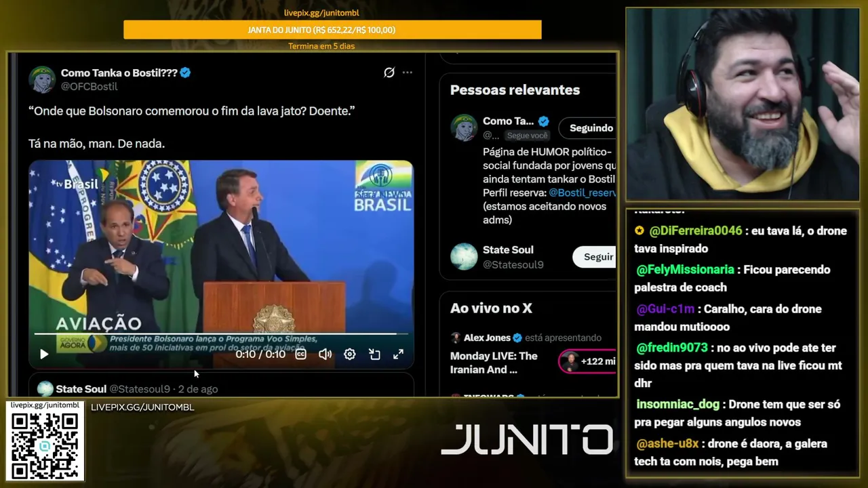Click the chat username insomniac_dog
Viewport: 868px width, 488px height.
677,405
